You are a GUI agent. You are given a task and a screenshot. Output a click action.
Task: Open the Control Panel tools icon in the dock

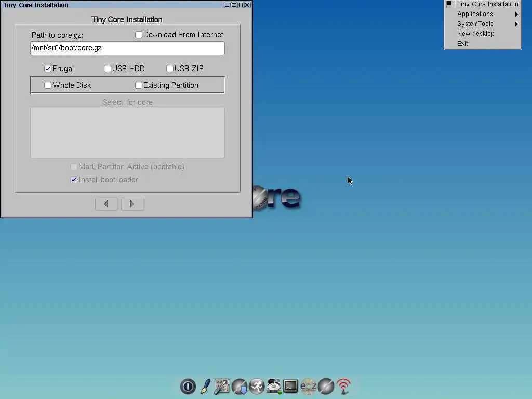tap(222, 387)
